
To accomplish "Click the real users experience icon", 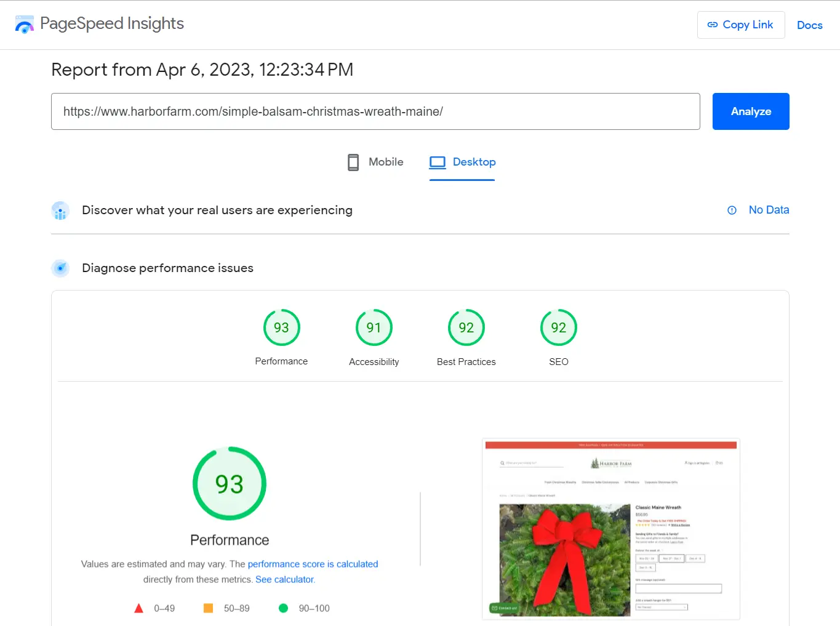I will pyautogui.click(x=60, y=211).
